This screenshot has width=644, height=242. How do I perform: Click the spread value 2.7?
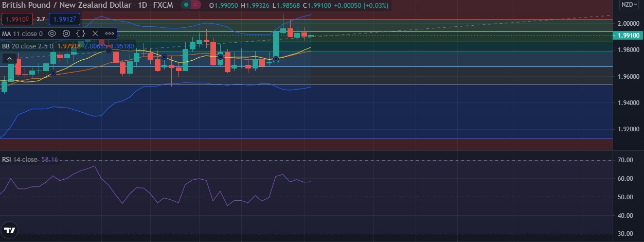(41, 20)
